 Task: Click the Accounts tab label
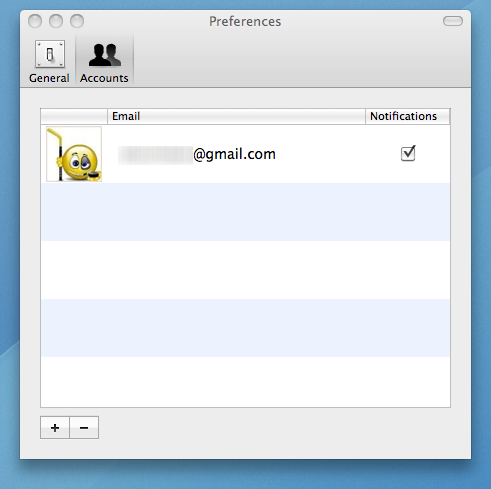coord(104,78)
